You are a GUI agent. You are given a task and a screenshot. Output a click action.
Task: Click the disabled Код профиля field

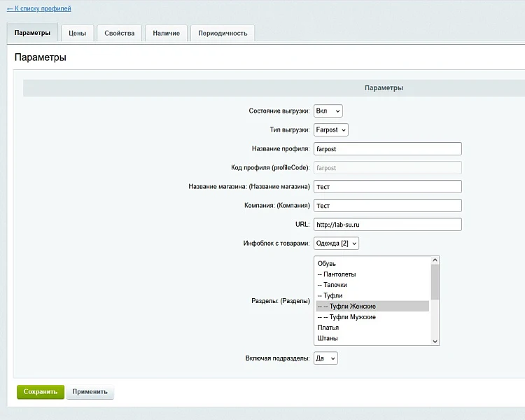[388, 168]
